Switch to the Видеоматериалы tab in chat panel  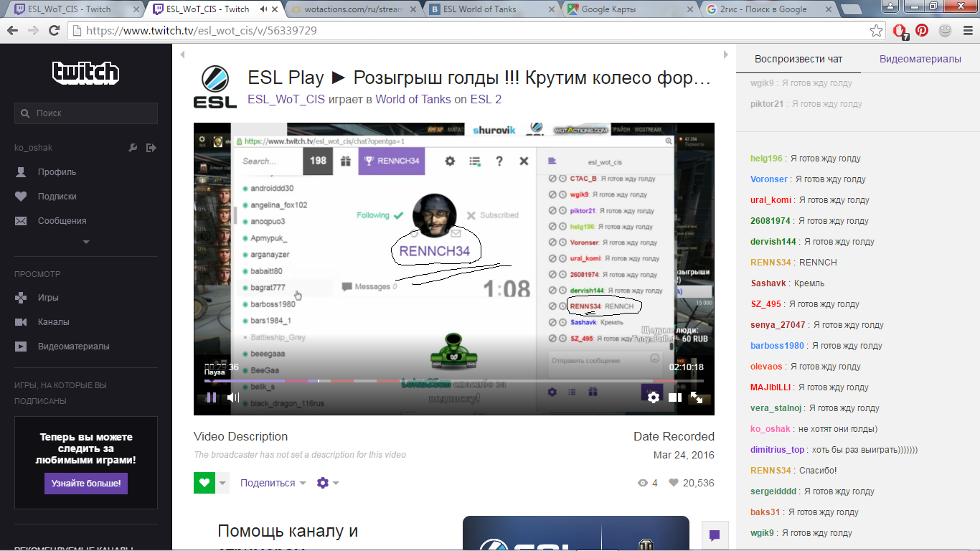pyautogui.click(x=920, y=59)
